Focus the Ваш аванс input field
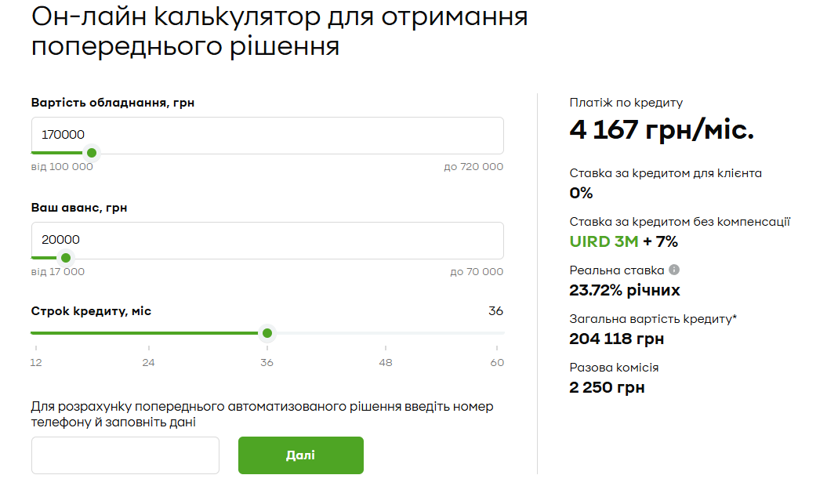The height and width of the screenshot is (504, 827). tap(267, 240)
